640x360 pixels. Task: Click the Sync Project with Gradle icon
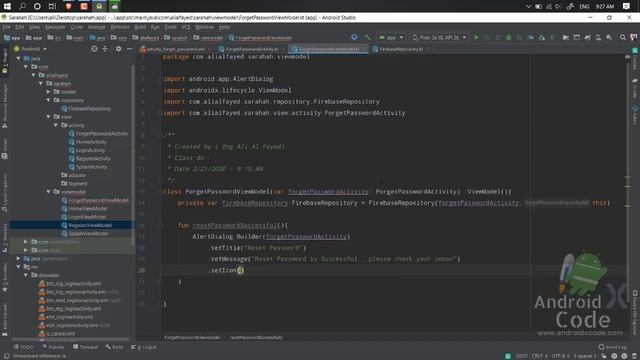click(587, 38)
